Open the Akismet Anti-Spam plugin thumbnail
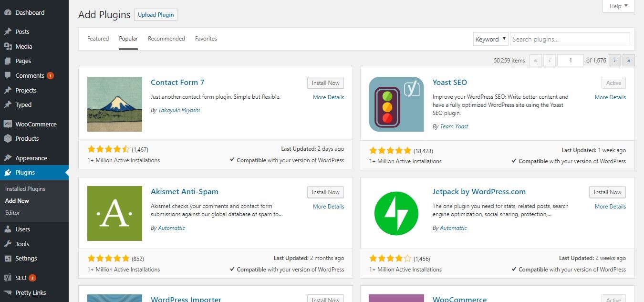The width and height of the screenshot is (644, 302). 114,213
